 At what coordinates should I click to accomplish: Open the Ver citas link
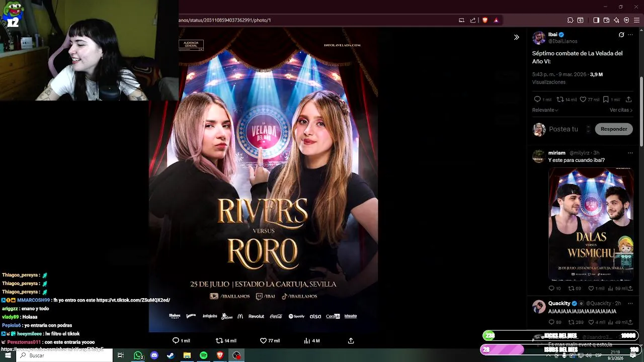[x=621, y=110]
